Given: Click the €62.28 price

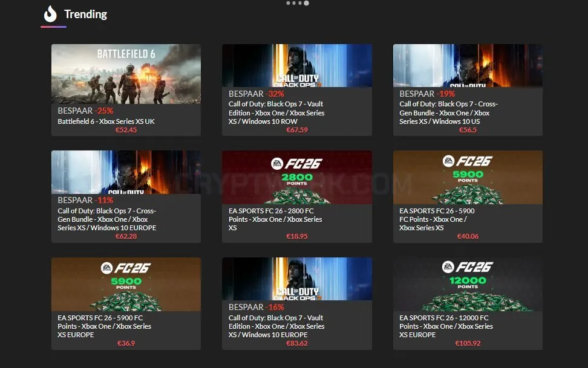Looking at the screenshot, I should (x=126, y=236).
